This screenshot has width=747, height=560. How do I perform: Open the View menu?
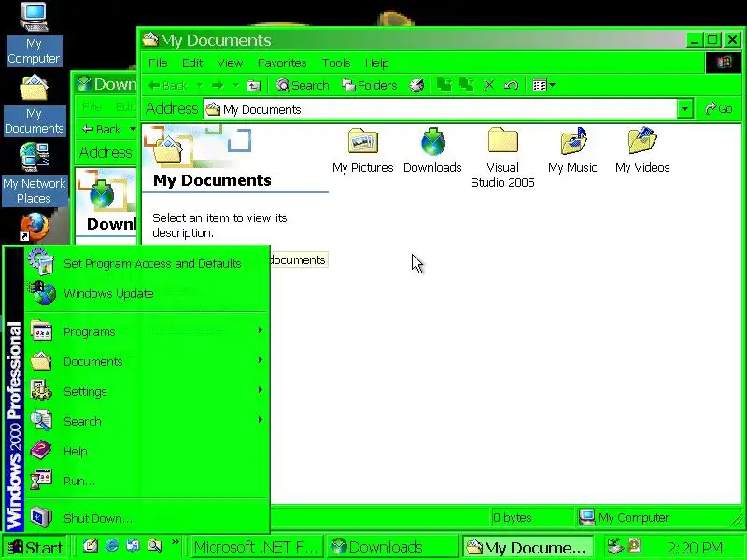pos(230,63)
